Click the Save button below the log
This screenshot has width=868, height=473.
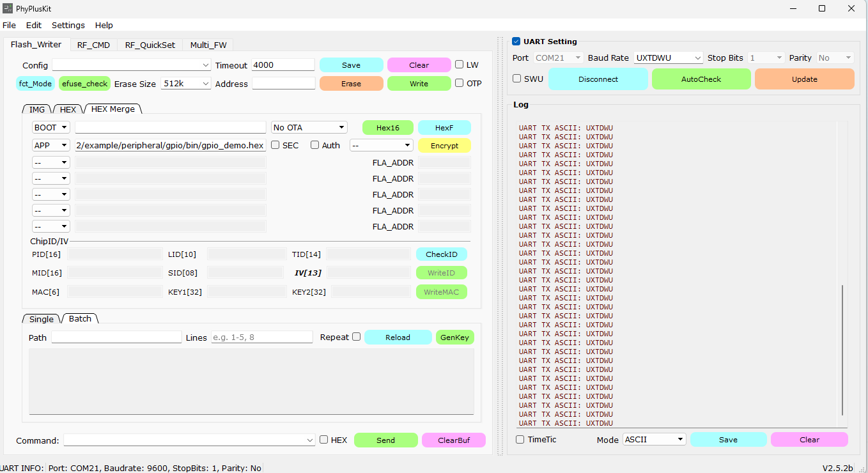tap(729, 440)
